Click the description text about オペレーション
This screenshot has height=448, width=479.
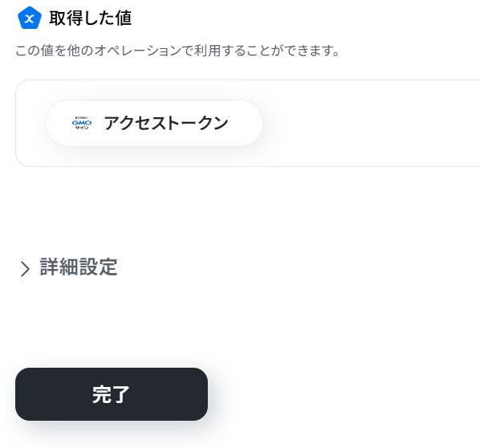(177, 51)
